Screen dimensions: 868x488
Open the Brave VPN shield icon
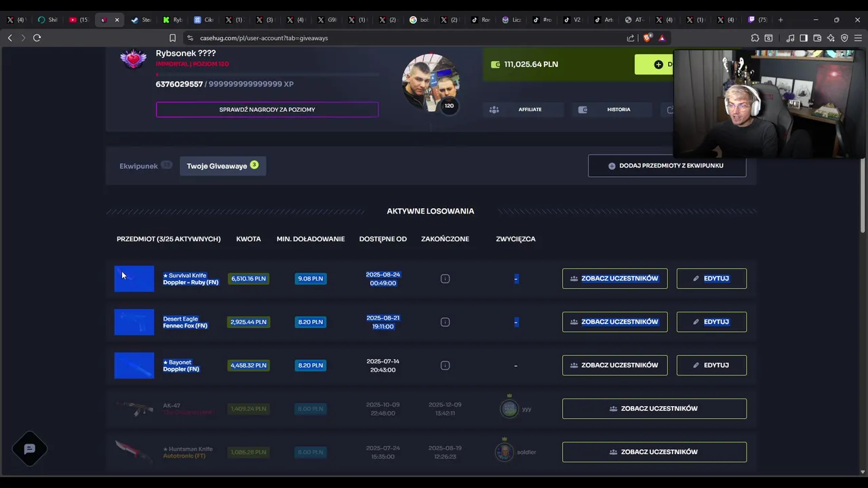tap(844, 38)
